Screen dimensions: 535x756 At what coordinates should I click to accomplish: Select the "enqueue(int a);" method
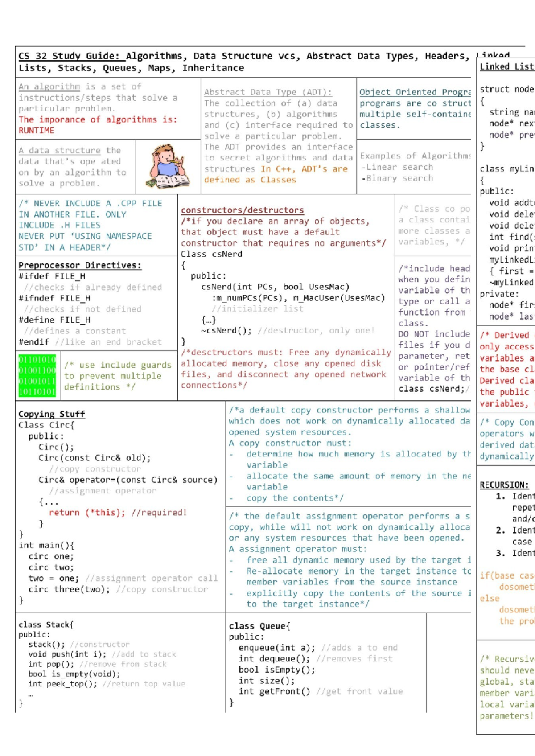coord(277,648)
